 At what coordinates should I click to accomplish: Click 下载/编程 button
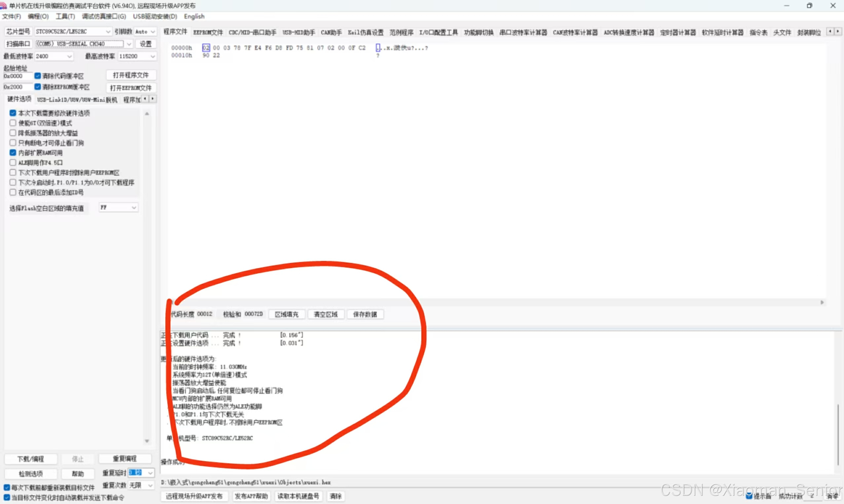31,459
